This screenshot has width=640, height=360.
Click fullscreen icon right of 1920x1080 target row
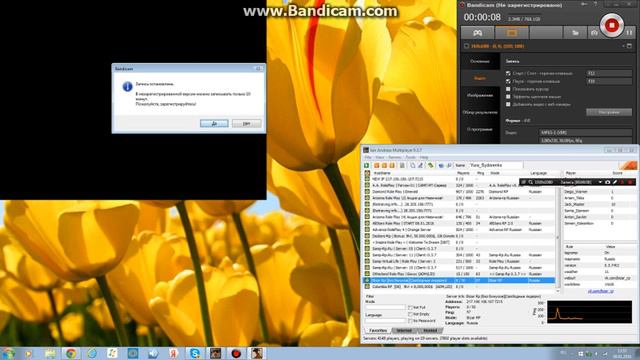point(629,46)
